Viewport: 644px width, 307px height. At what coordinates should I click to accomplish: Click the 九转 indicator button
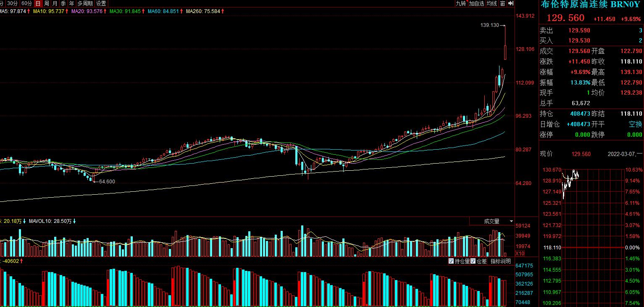pyautogui.click(x=461, y=3)
